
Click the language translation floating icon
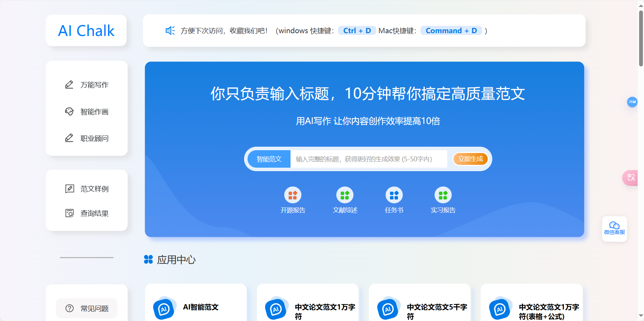[x=631, y=178]
